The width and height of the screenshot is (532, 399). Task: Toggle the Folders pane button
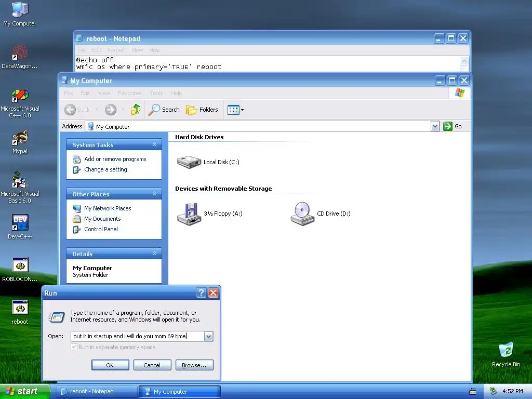point(202,110)
